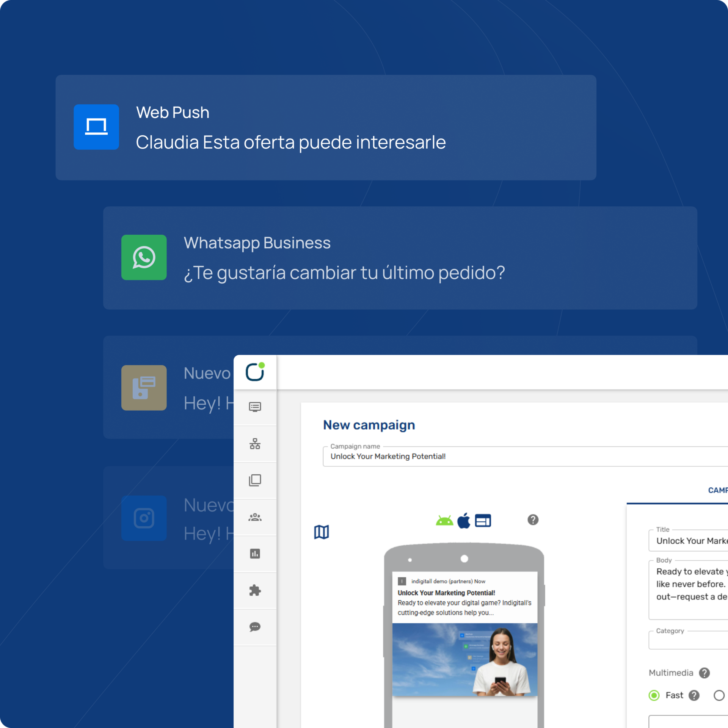Select the chat bubble icon in sidebar
This screenshot has height=728, width=728.
coord(255,627)
